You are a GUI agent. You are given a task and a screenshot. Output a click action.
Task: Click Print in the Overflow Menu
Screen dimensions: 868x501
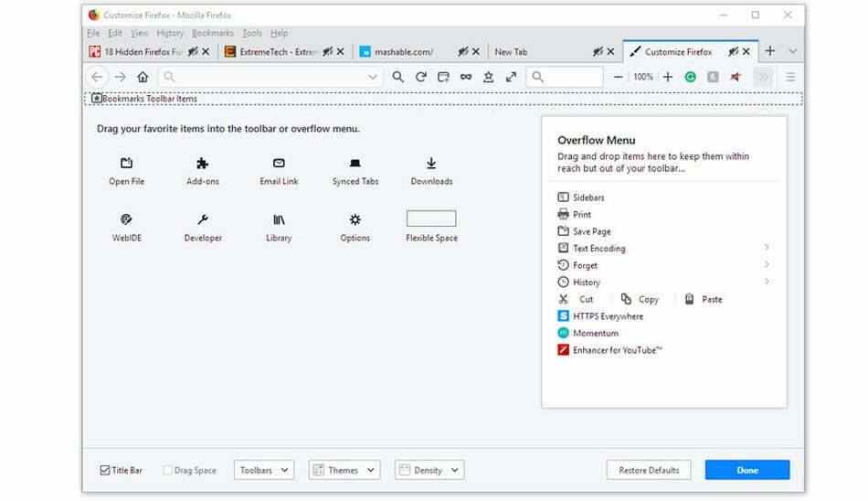(x=574, y=215)
